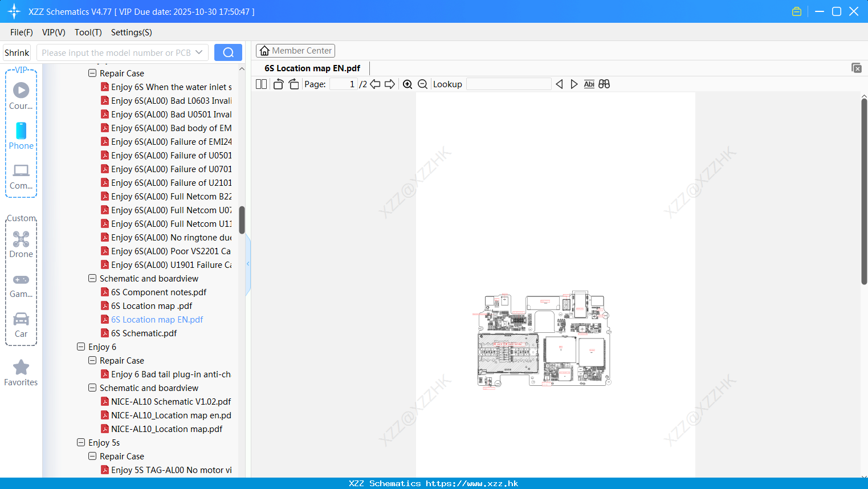This screenshot has width=868, height=489.
Task: Open Enjoy 6S(AL00) U1901 Failure case
Action: [x=166, y=265]
